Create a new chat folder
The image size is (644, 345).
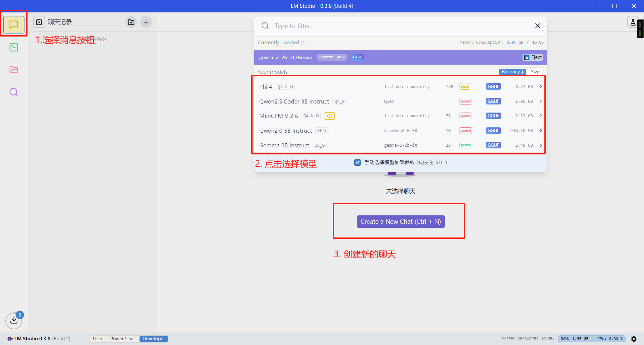pyautogui.click(x=131, y=22)
